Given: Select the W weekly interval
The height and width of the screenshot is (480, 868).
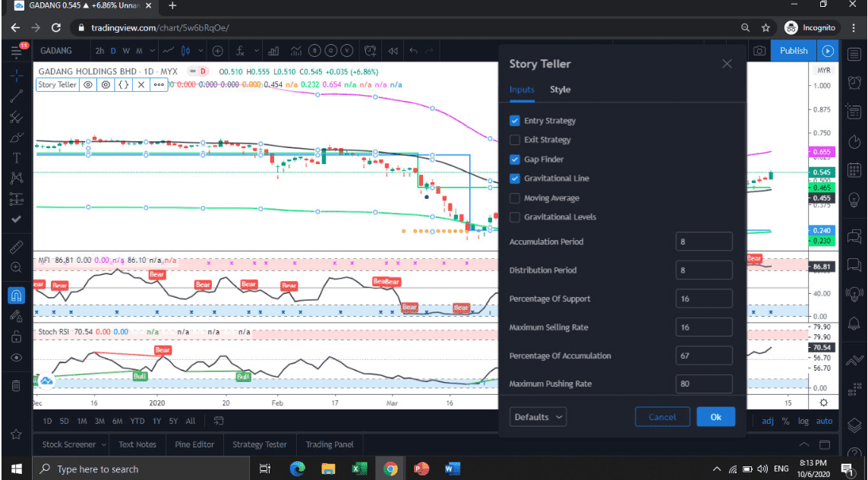Looking at the screenshot, I should (x=126, y=51).
